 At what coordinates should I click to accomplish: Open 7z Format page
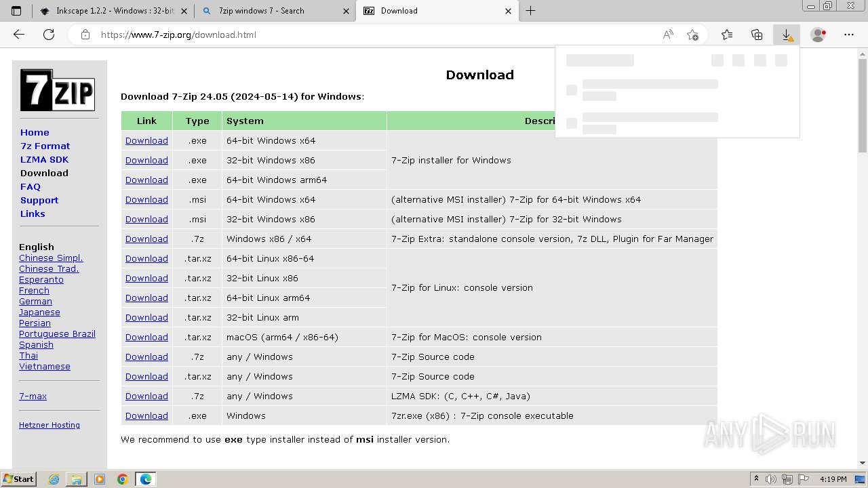45,146
